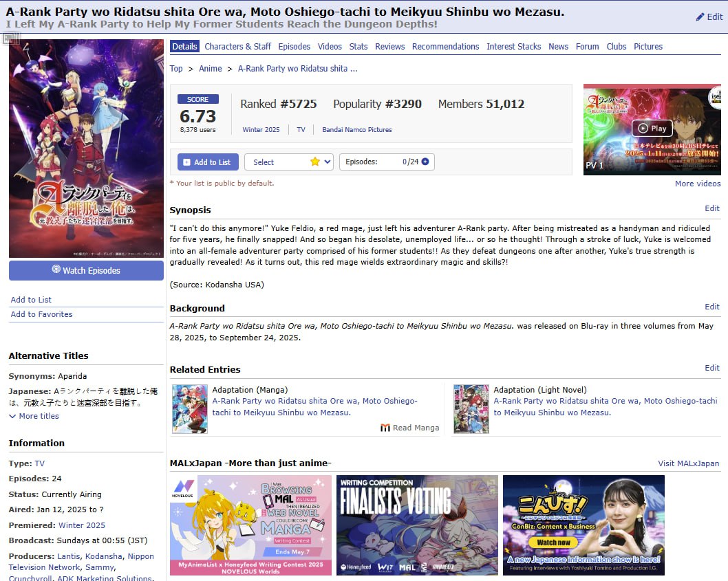Screen dimensions: 728x581
Task: Click the Ranked #5725 text
Action: click(279, 104)
